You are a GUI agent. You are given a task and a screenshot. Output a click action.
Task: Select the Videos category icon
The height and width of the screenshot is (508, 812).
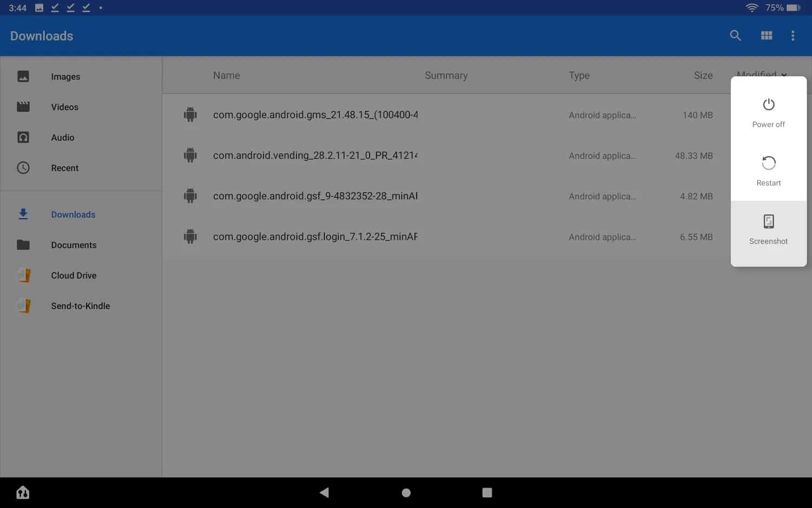23,107
